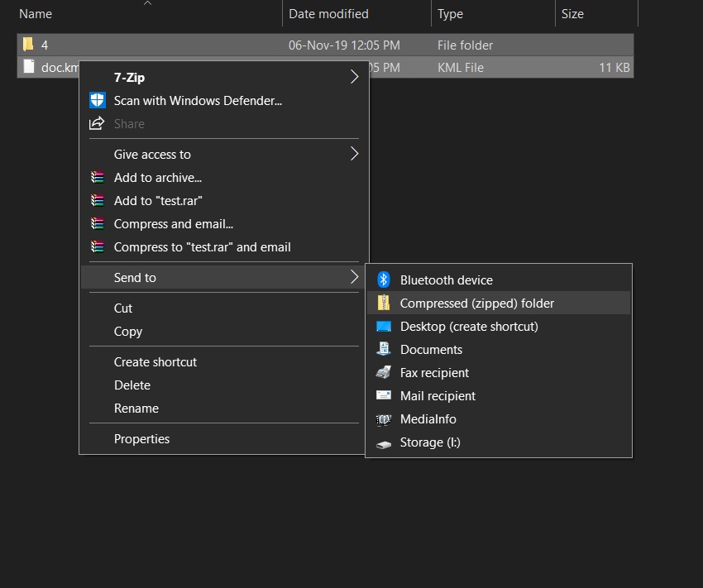Choose Delete from the context menu

(224, 385)
